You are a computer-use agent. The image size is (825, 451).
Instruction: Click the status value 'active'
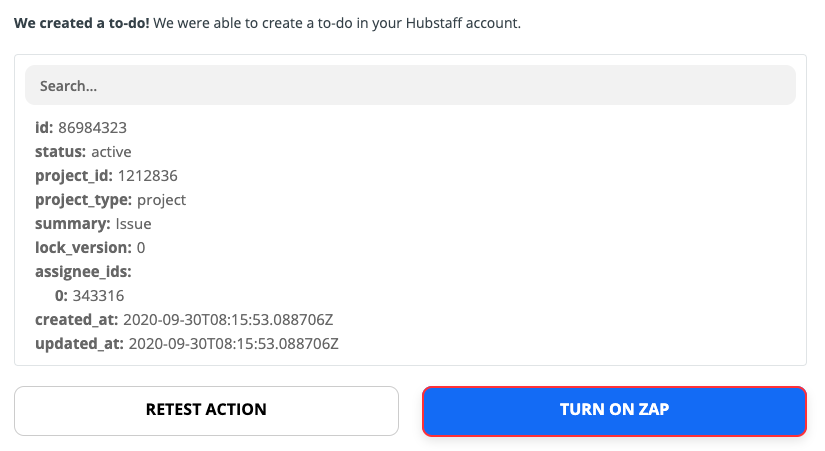pos(111,152)
